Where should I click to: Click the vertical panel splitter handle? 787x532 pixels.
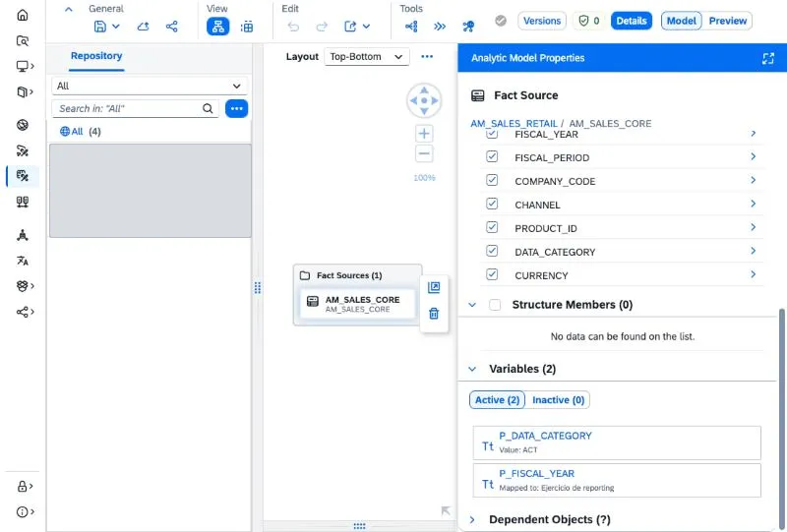(x=258, y=287)
